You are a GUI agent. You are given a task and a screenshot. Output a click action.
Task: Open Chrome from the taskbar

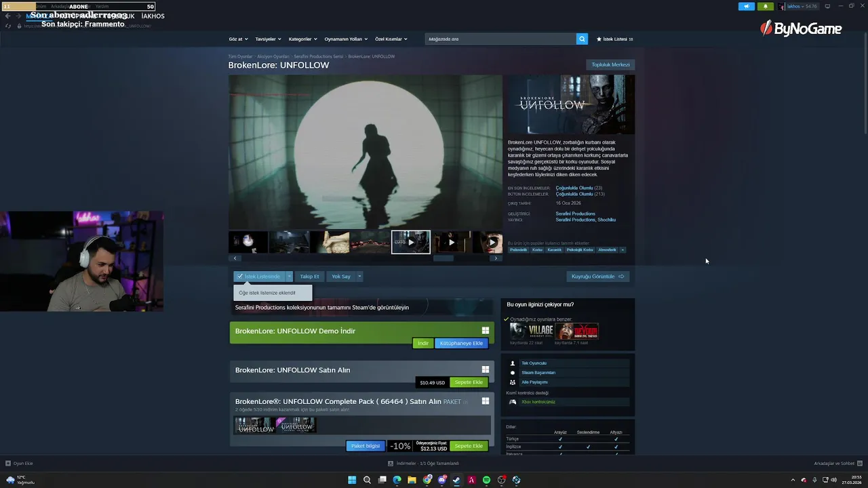click(x=427, y=480)
